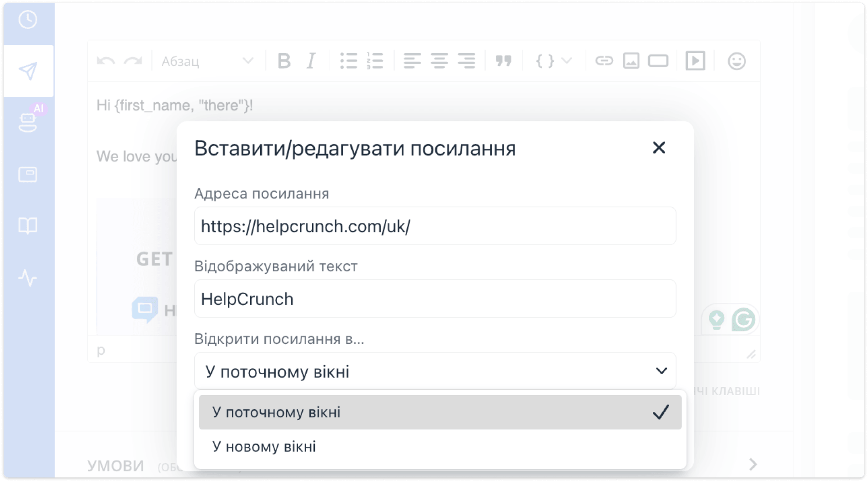The image size is (868, 482).
Task: Insert an image into the message
Action: (x=631, y=61)
